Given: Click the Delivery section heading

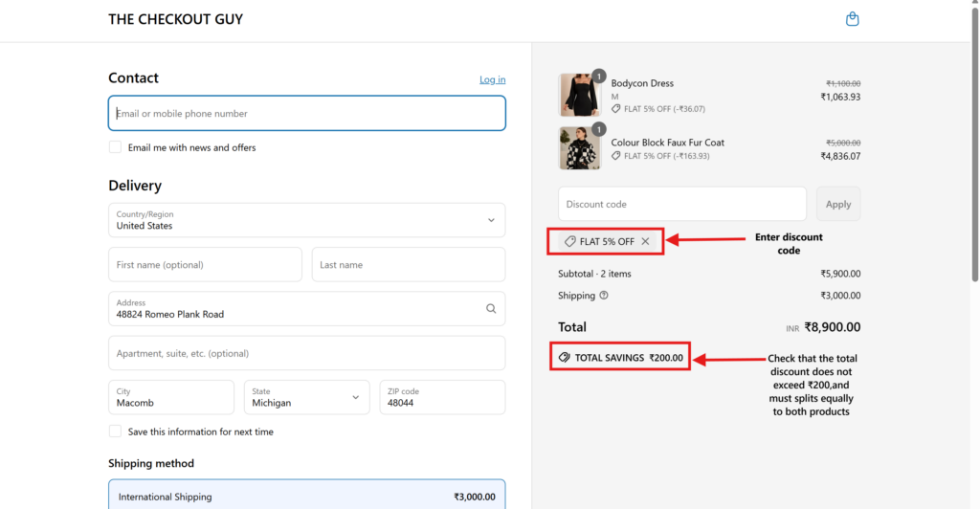Looking at the screenshot, I should (135, 186).
